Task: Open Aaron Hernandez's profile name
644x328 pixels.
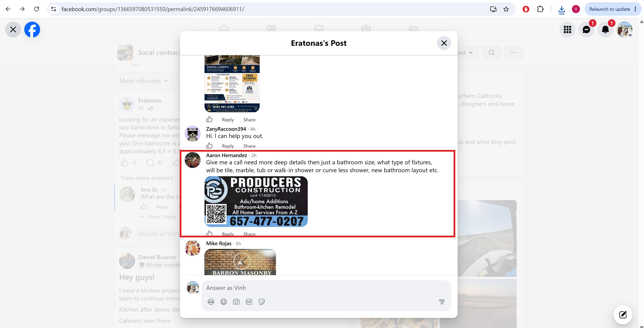Action: [x=227, y=155]
